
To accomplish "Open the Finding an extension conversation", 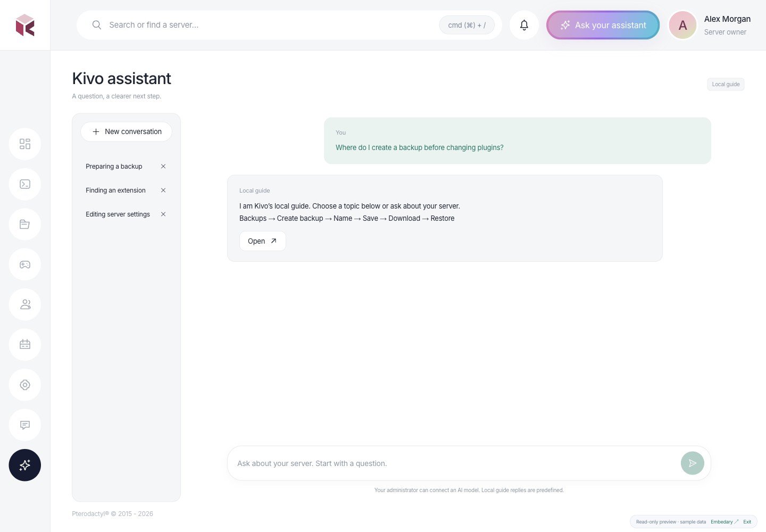I will click(115, 190).
